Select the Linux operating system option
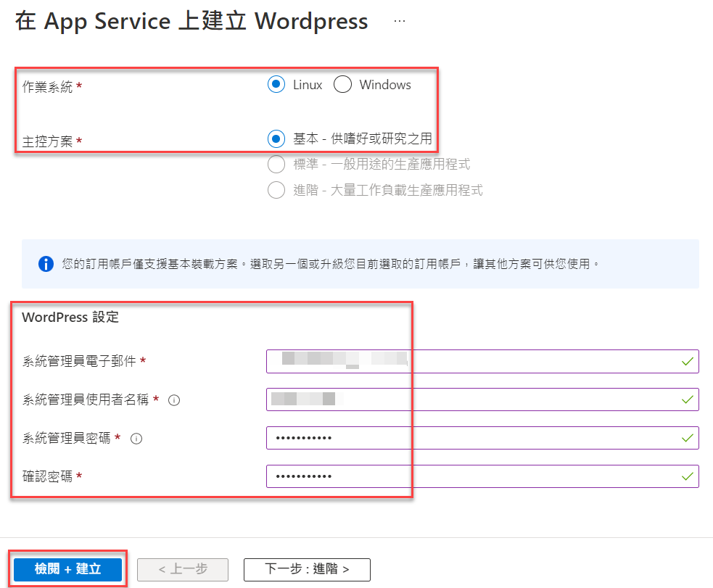713x588 pixels. 276,85
